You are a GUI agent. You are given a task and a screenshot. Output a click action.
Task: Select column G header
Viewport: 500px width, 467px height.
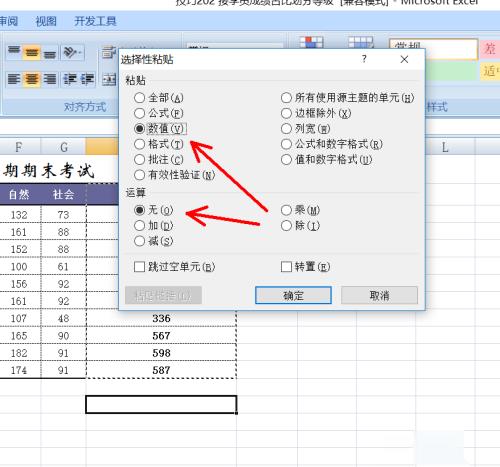(64, 147)
